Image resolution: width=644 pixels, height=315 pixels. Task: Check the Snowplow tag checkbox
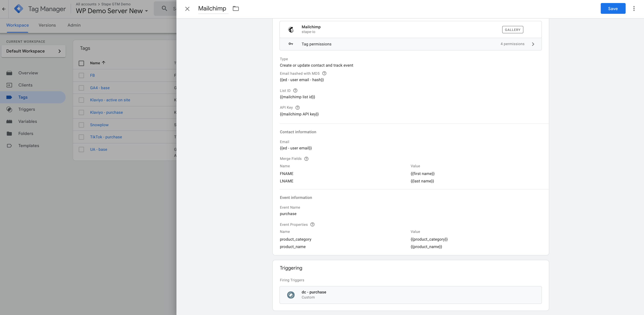[81, 125]
